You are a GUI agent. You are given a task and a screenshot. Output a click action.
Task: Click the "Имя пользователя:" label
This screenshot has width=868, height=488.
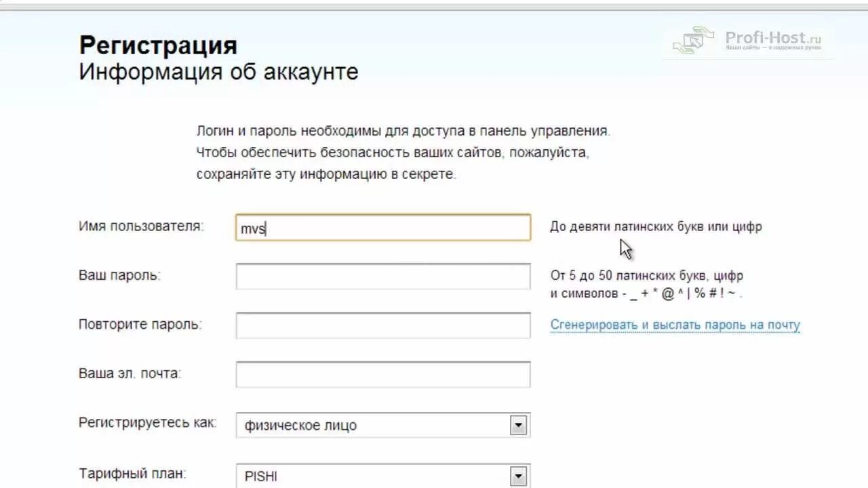141,226
